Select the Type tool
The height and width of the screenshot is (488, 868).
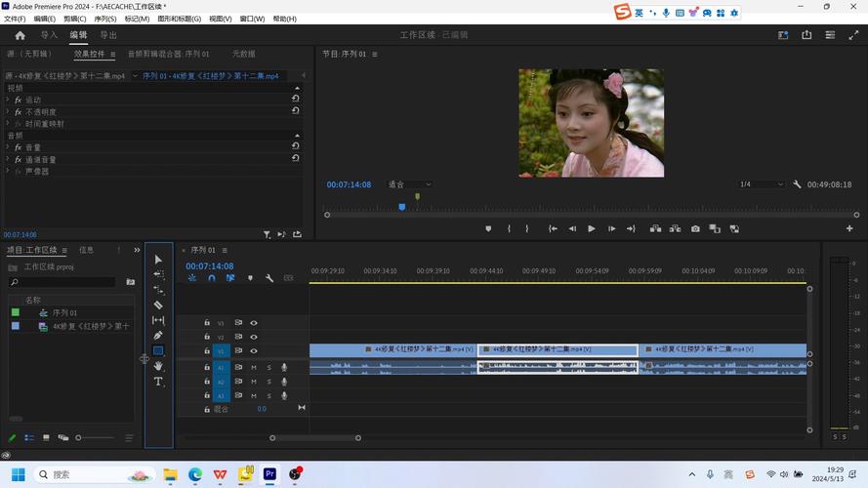tap(158, 382)
